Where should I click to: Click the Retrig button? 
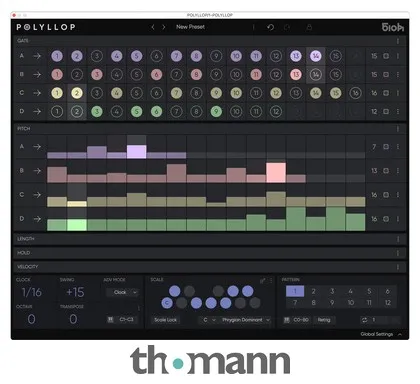point(324,320)
